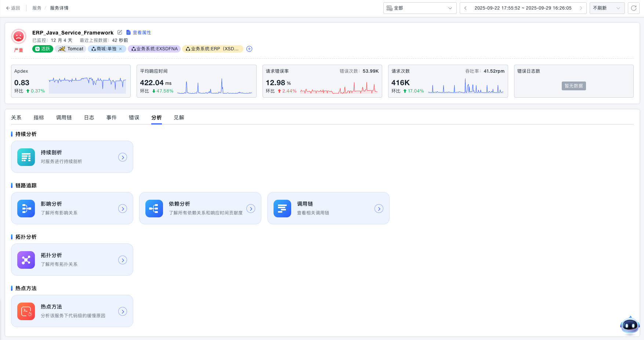Shift time range to previous period
This screenshot has width=644, height=340.
point(465,8)
